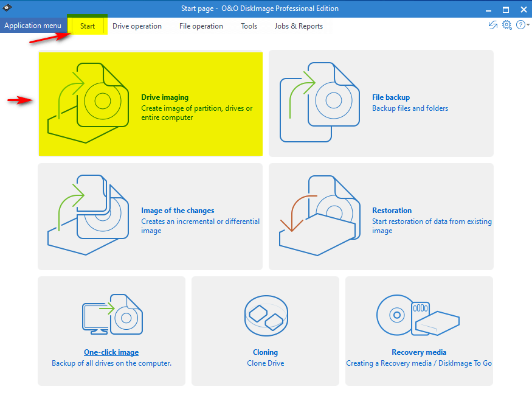Click the Image of the changes icon

88,215
